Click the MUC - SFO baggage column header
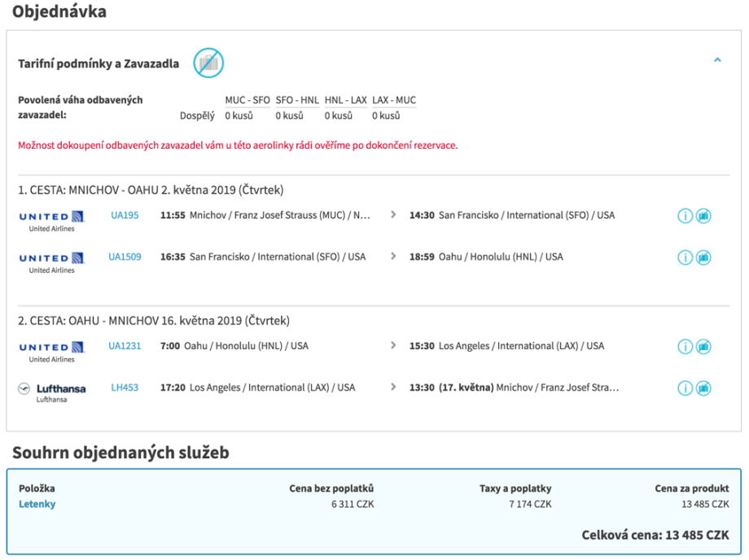Viewport: 749px width, 560px height. 247,100
